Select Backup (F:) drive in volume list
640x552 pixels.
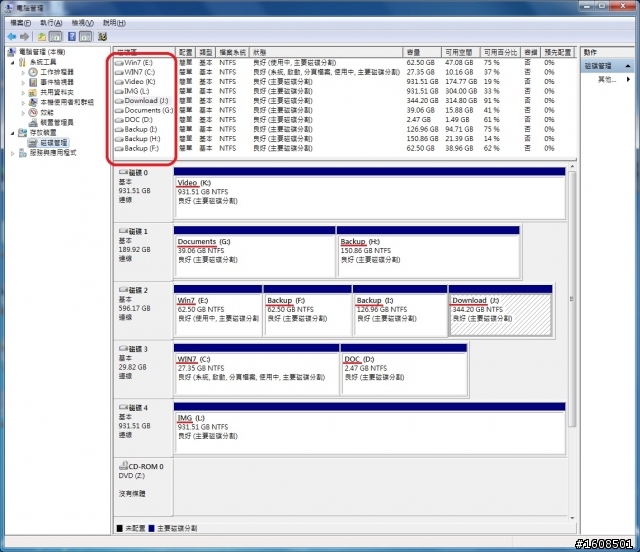coord(137,148)
